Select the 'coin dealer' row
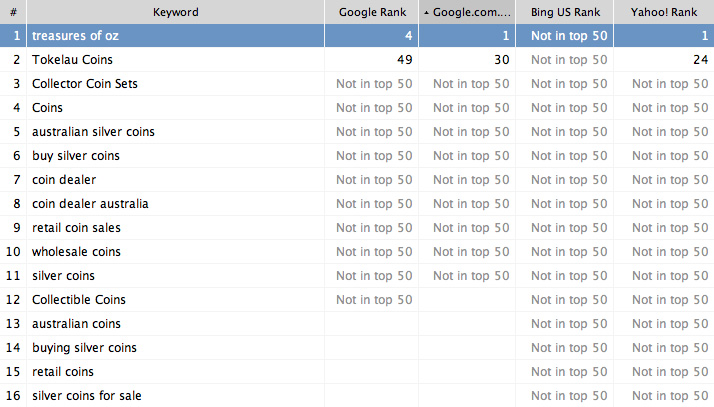714x407 pixels. tap(357, 180)
